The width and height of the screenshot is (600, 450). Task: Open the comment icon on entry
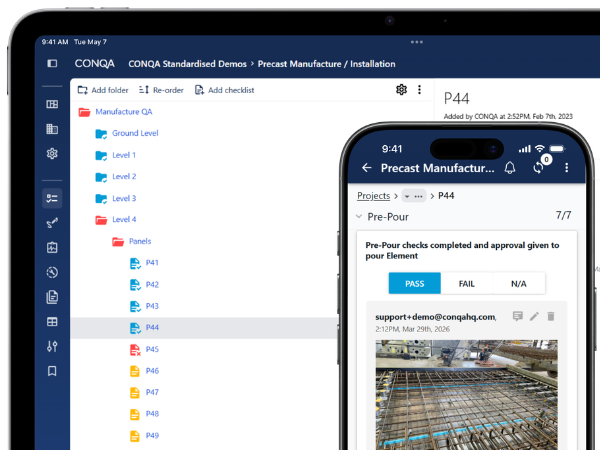click(517, 316)
